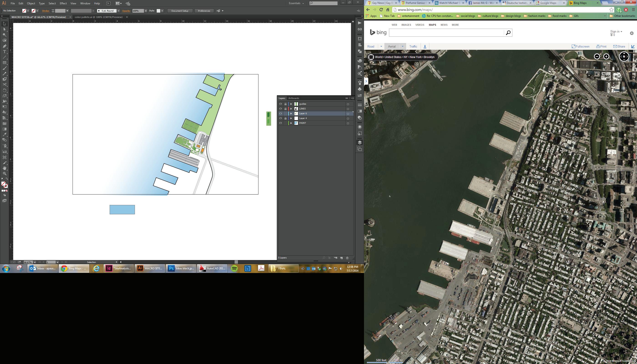
Task: Select the Type tool
Action: pyautogui.click(x=5, y=52)
